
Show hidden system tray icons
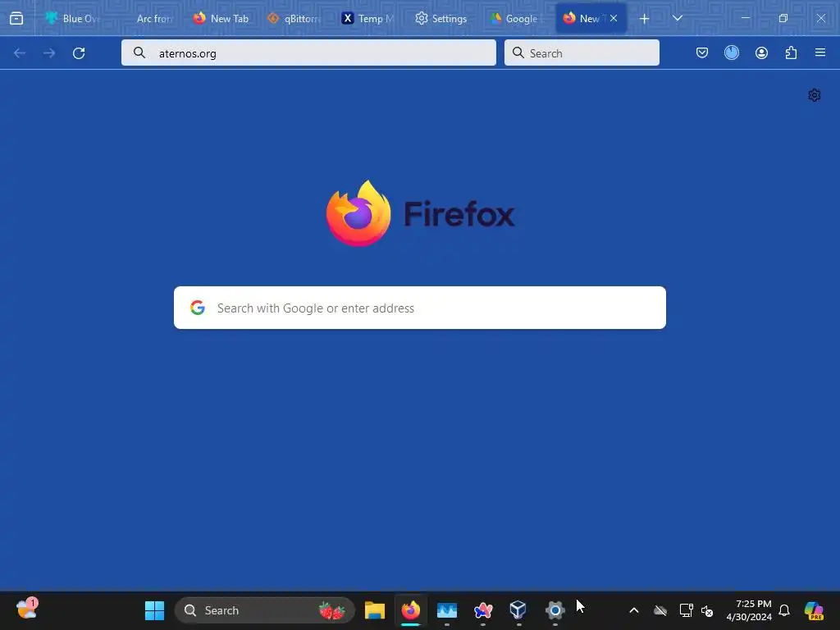pyautogui.click(x=634, y=610)
